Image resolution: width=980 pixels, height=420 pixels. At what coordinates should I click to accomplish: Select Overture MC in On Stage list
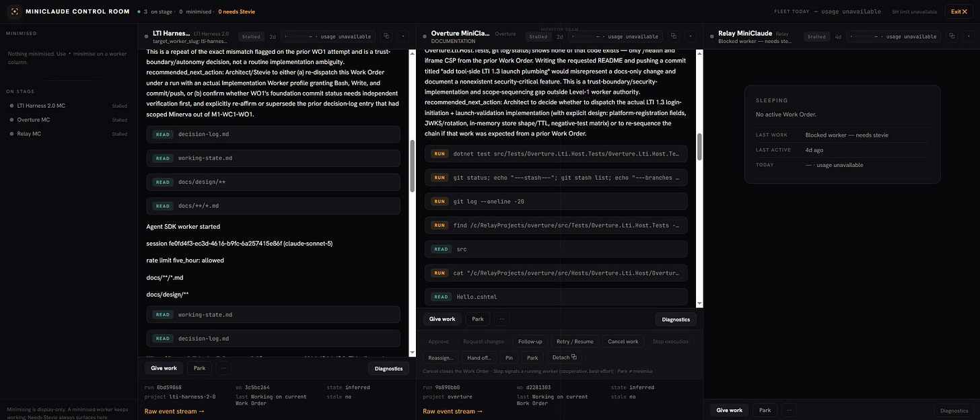(69, 120)
